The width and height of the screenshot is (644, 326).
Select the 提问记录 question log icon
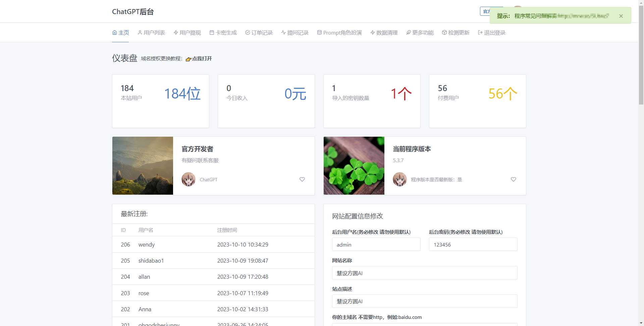(x=283, y=32)
